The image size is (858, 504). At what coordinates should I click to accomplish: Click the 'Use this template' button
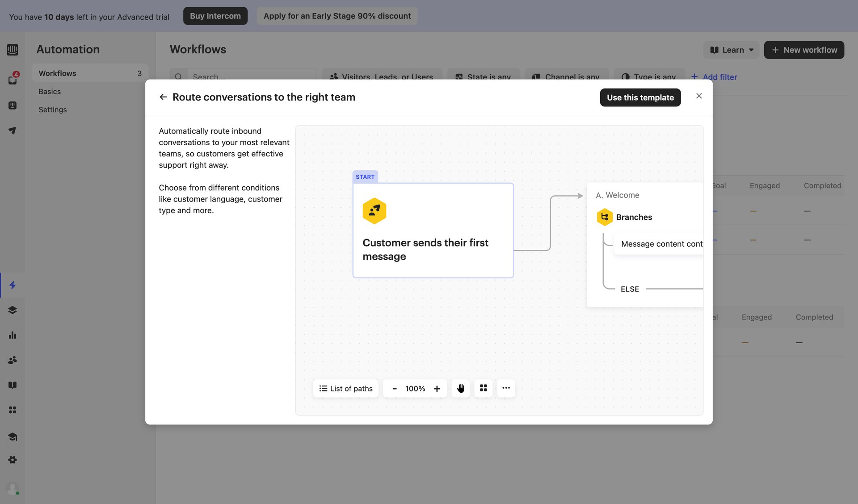(x=640, y=97)
